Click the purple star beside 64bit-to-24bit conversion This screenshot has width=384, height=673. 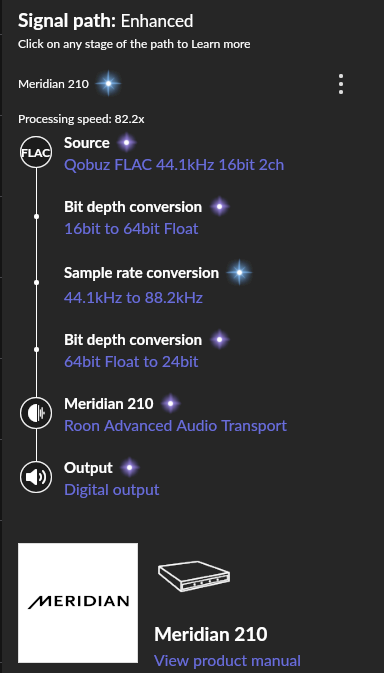pos(220,340)
